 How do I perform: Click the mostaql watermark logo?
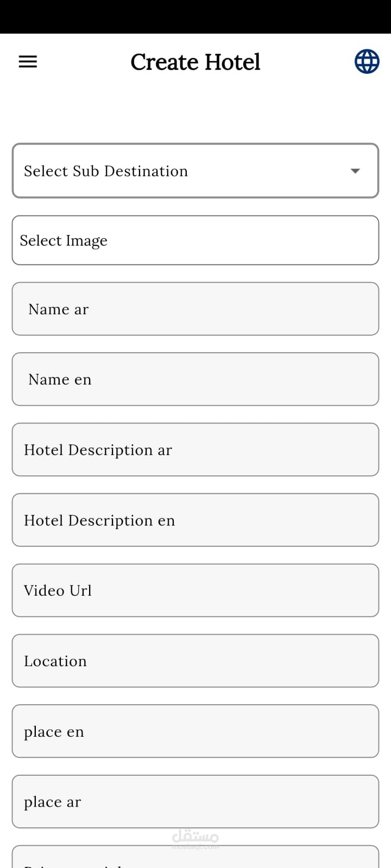click(195, 838)
